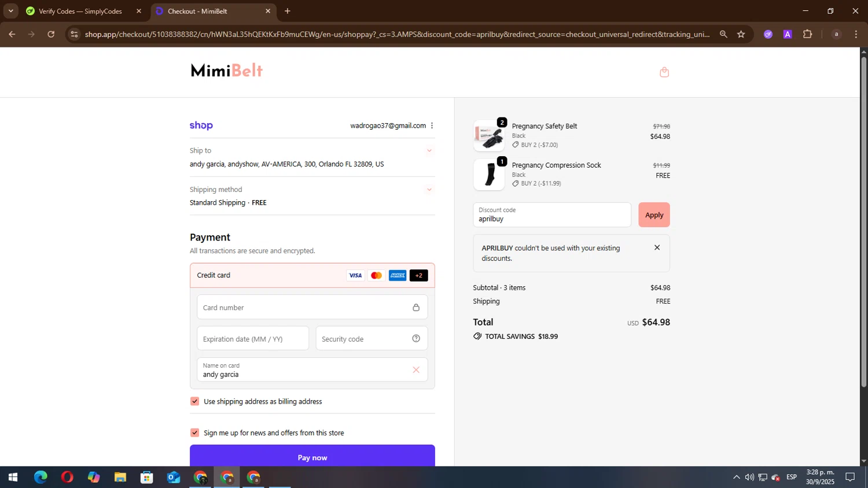Click the MimiBelt store logo
This screenshot has height=488, width=868.
[x=227, y=71]
